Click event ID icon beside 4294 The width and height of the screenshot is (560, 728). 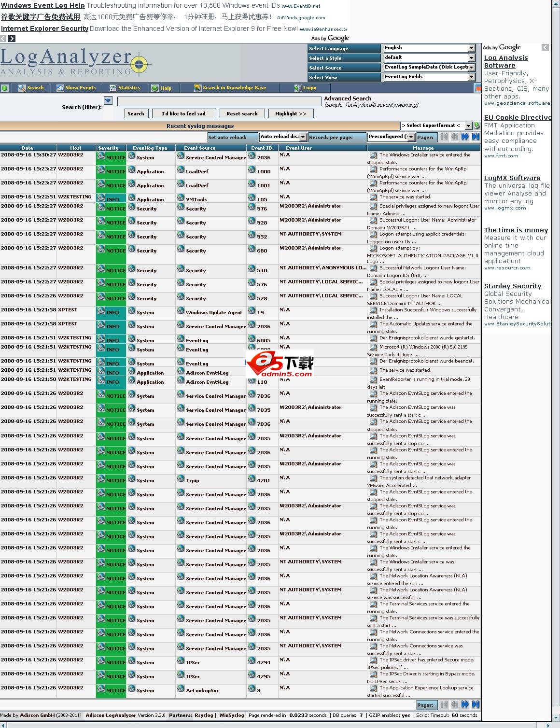(252, 661)
